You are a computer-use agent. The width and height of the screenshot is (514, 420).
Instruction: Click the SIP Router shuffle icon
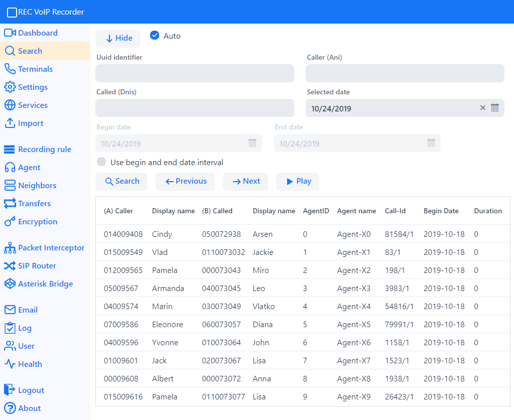pyautogui.click(x=10, y=266)
